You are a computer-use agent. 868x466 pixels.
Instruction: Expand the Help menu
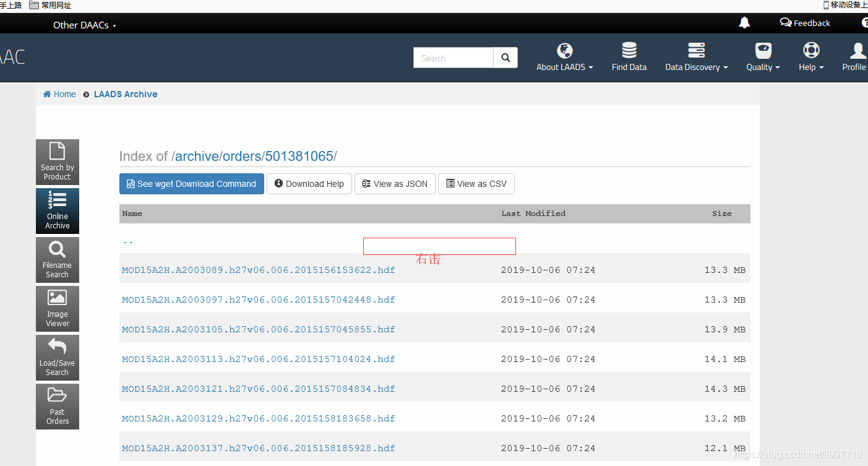coord(811,57)
